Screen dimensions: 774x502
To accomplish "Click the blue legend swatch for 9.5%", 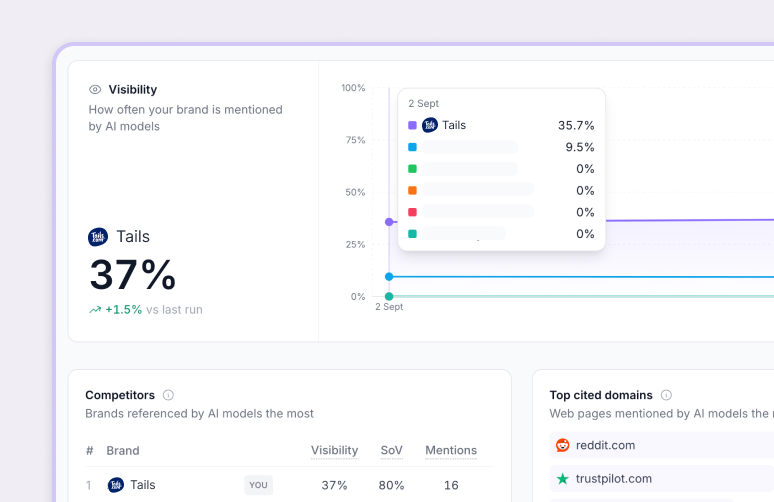I will pos(413,147).
